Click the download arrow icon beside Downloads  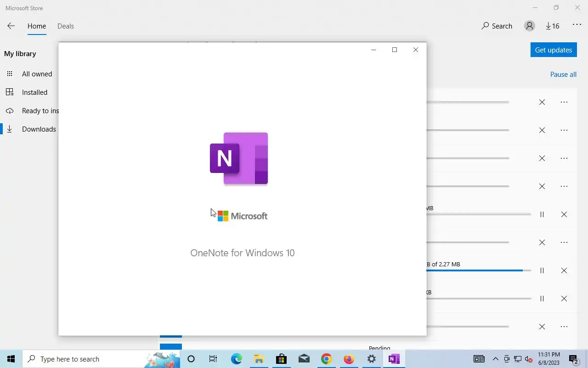[x=10, y=129]
